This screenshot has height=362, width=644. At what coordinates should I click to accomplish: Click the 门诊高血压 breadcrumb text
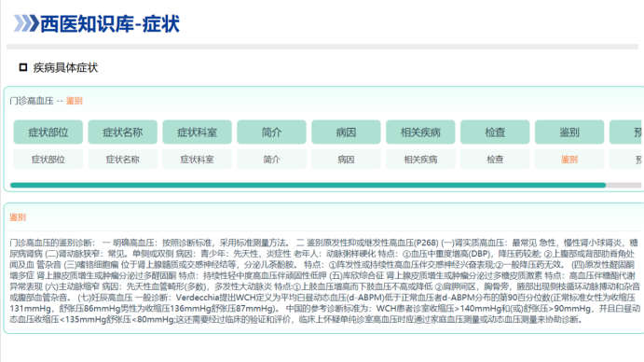(32, 101)
